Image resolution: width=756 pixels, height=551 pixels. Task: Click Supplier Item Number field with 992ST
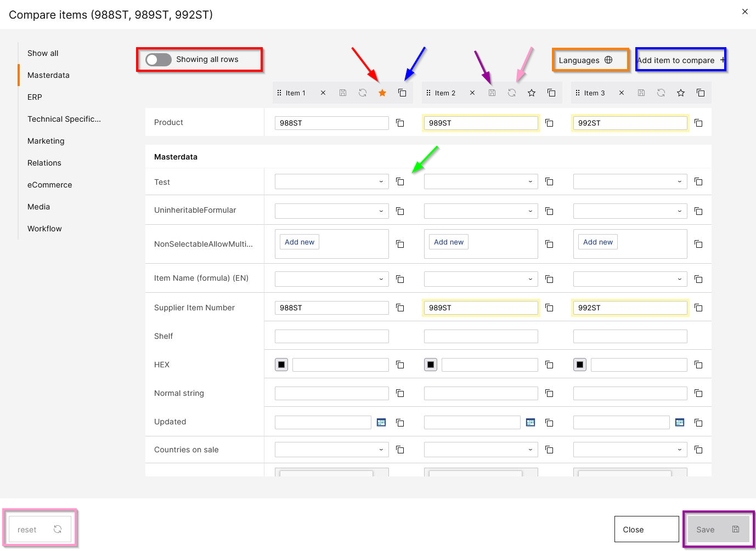[630, 308]
